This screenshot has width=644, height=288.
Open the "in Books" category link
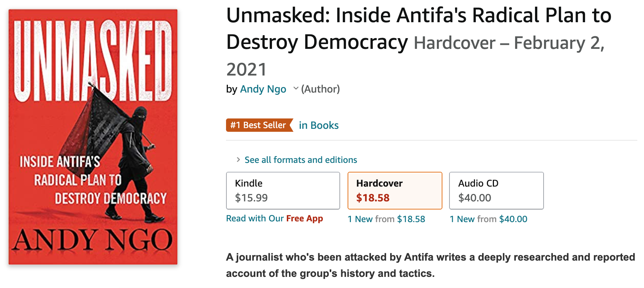pos(319,125)
